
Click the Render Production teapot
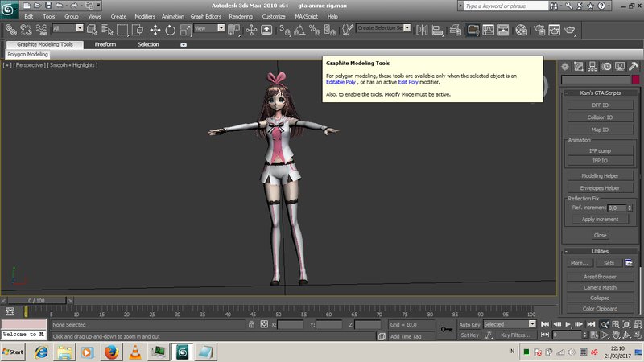570,30
